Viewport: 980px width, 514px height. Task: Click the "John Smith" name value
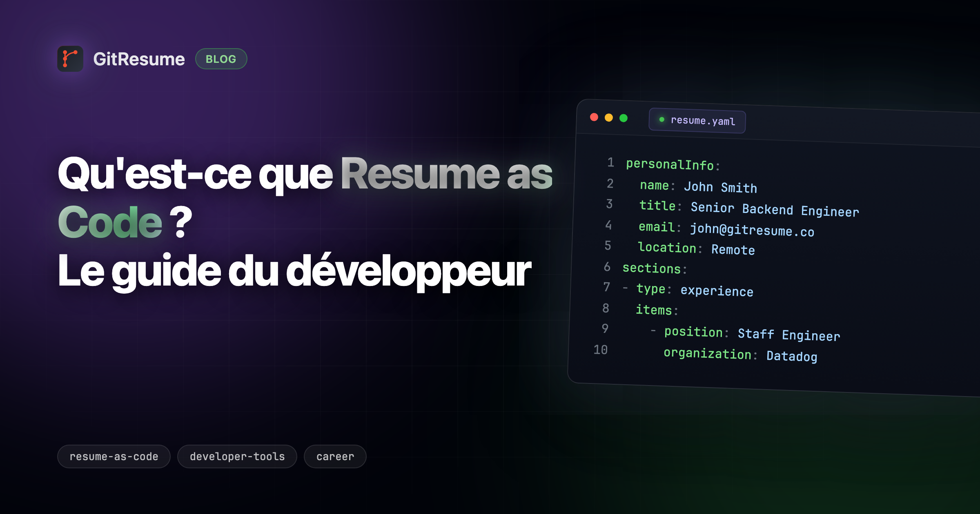(x=721, y=187)
